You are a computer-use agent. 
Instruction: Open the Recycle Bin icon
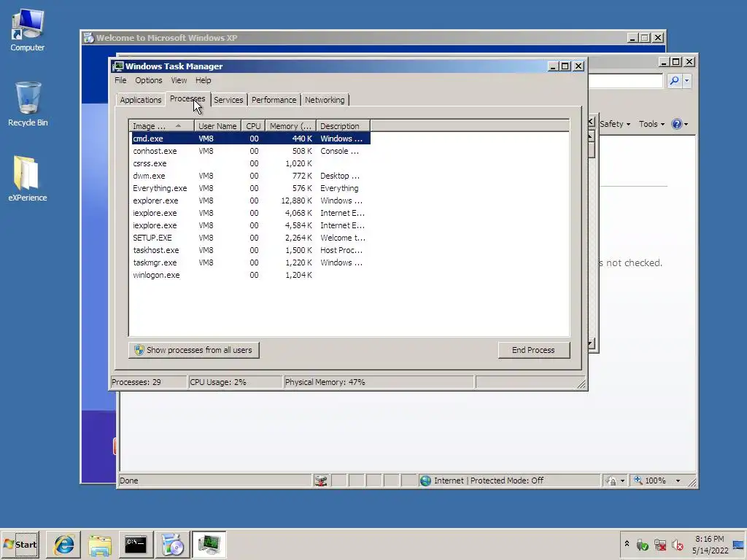tap(28, 104)
